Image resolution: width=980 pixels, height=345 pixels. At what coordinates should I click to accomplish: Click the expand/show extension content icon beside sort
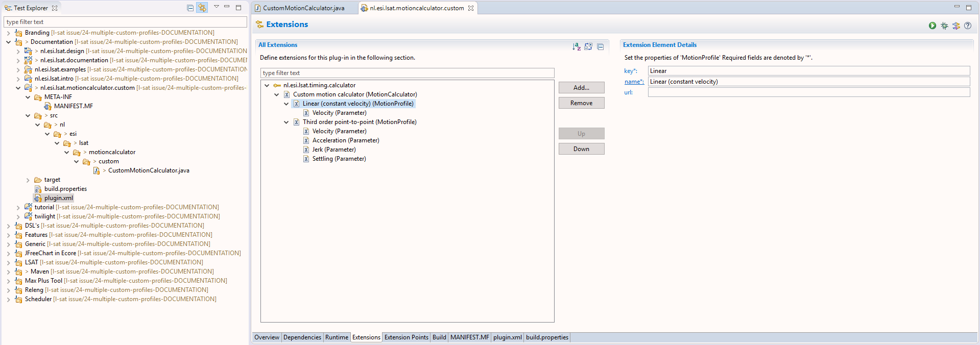tap(588, 46)
